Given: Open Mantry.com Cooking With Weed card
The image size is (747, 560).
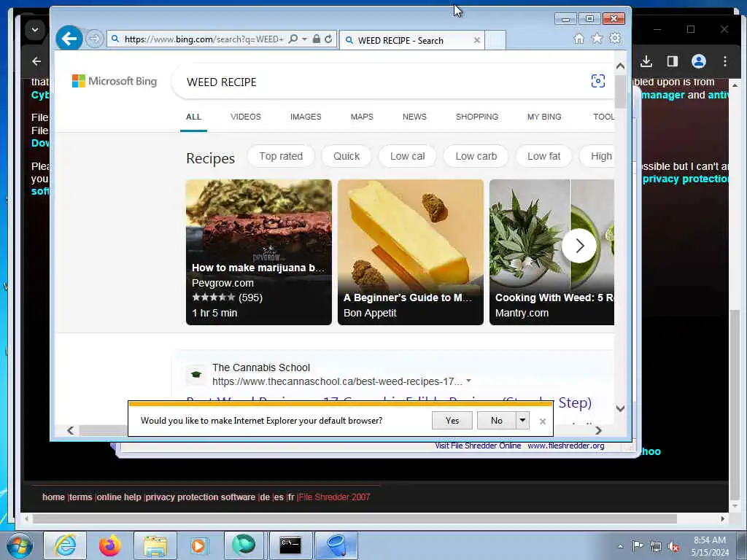Looking at the screenshot, I should 551,252.
